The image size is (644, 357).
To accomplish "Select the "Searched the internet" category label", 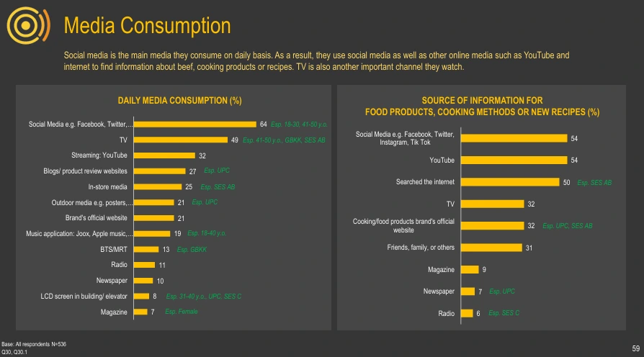I will tap(425, 182).
